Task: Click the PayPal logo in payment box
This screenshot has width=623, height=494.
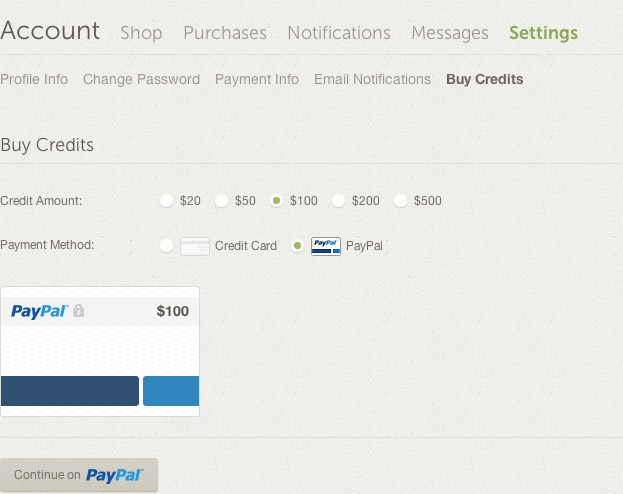Action: pos(39,311)
